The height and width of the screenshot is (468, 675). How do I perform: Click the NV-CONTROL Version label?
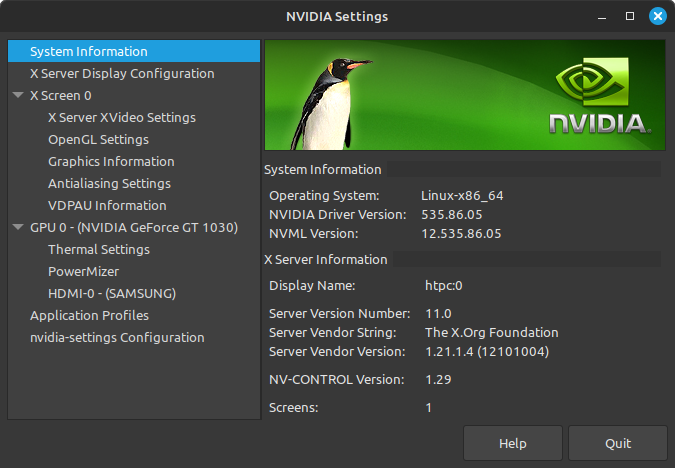click(x=337, y=379)
